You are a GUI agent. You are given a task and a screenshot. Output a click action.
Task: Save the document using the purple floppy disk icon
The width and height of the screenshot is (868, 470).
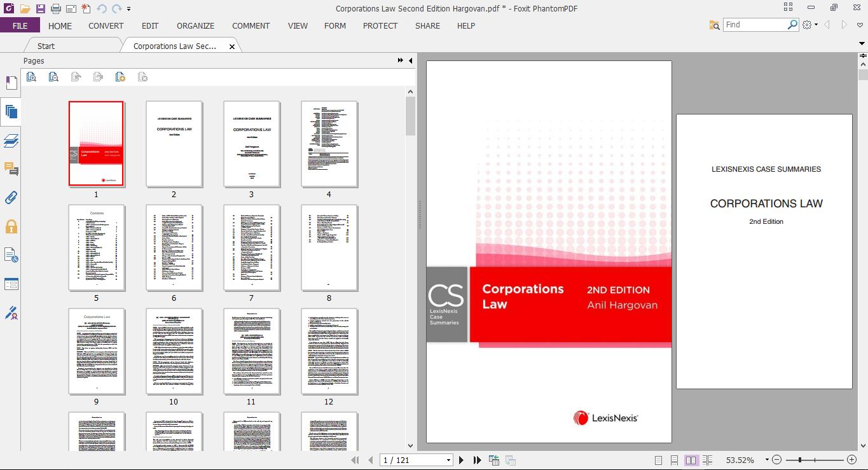click(40, 9)
